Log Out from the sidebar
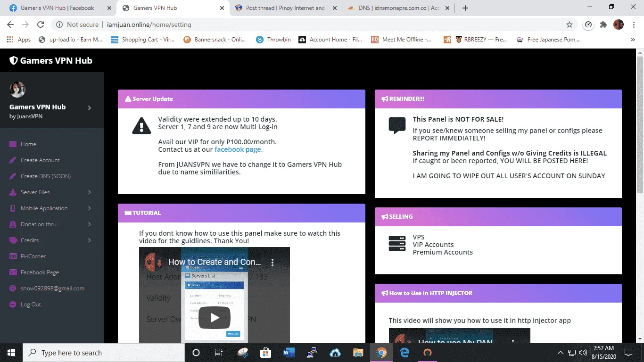This screenshot has height=362, width=644. 31,304
